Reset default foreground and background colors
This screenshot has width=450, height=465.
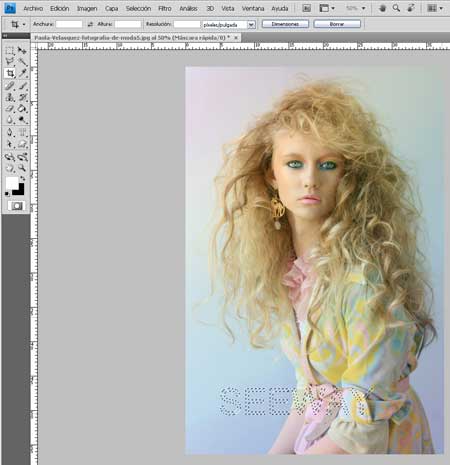pyautogui.click(x=7, y=194)
